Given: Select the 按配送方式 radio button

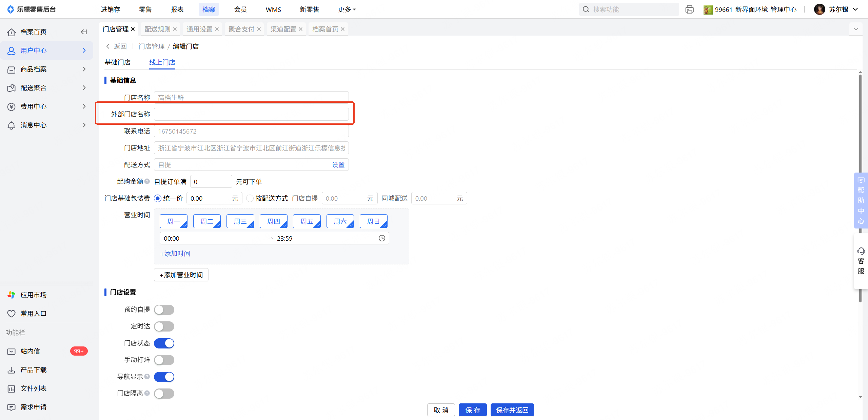Looking at the screenshot, I should [x=250, y=198].
